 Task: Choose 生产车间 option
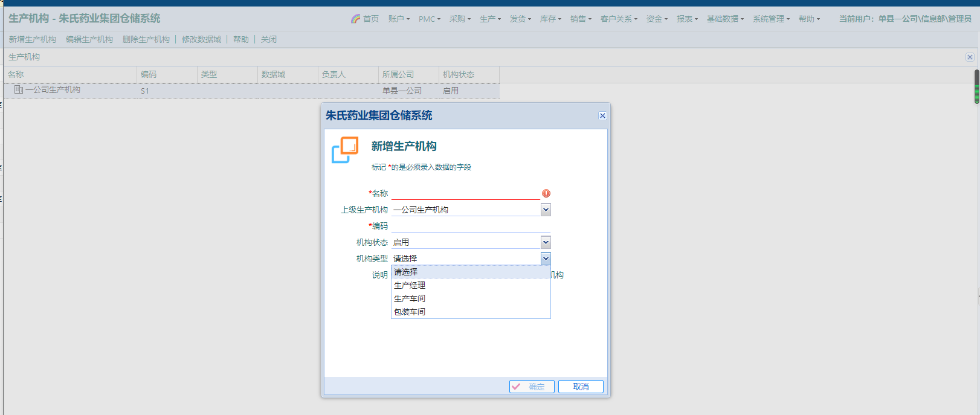click(x=410, y=298)
